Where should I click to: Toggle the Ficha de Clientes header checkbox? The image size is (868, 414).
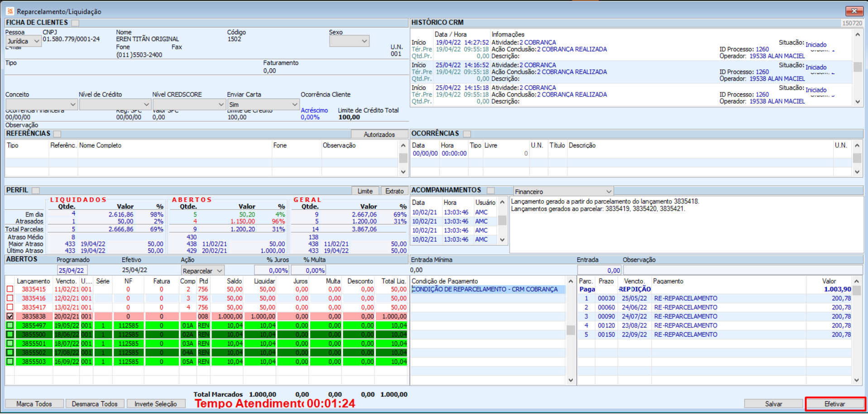point(75,23)
